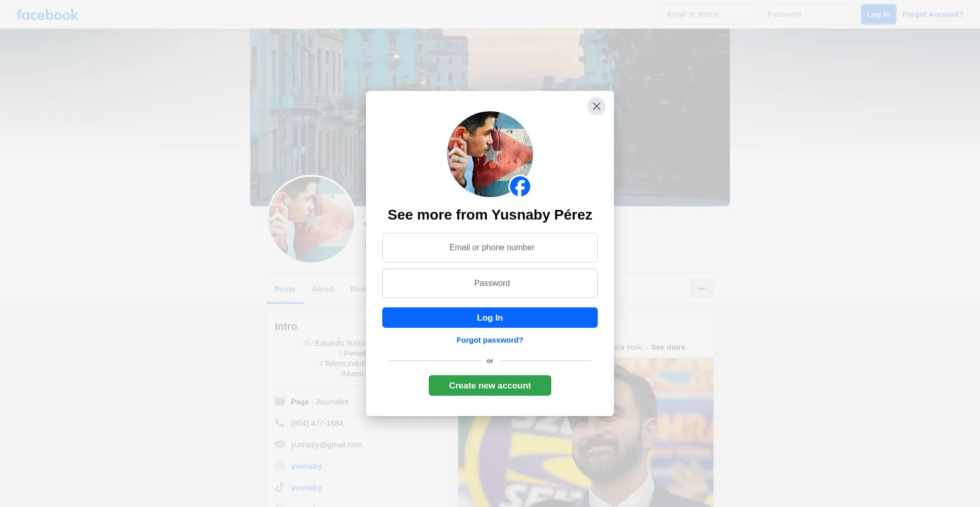Click the blue Log In button in modal
This screenshot has width=980, height=507.
click(x=490, y=318)
